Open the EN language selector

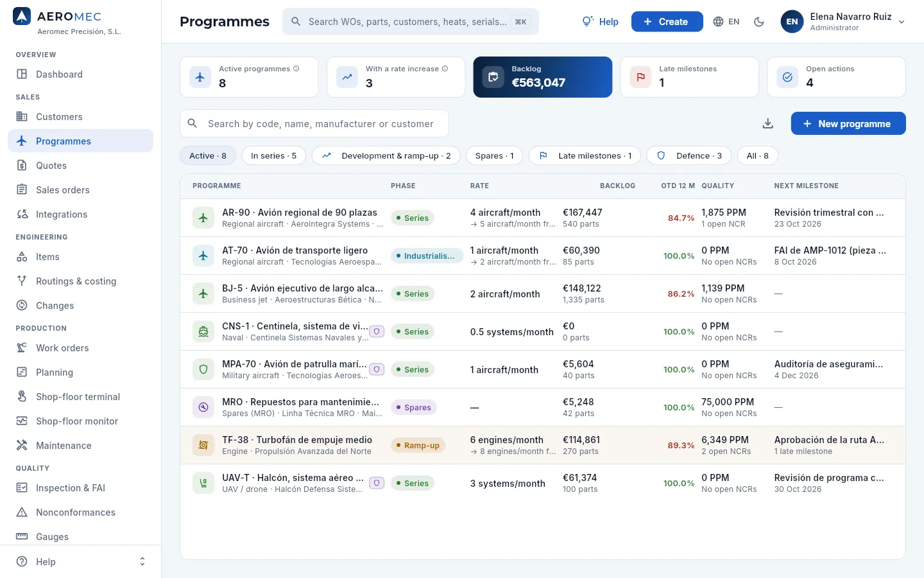tap(726, 22)
